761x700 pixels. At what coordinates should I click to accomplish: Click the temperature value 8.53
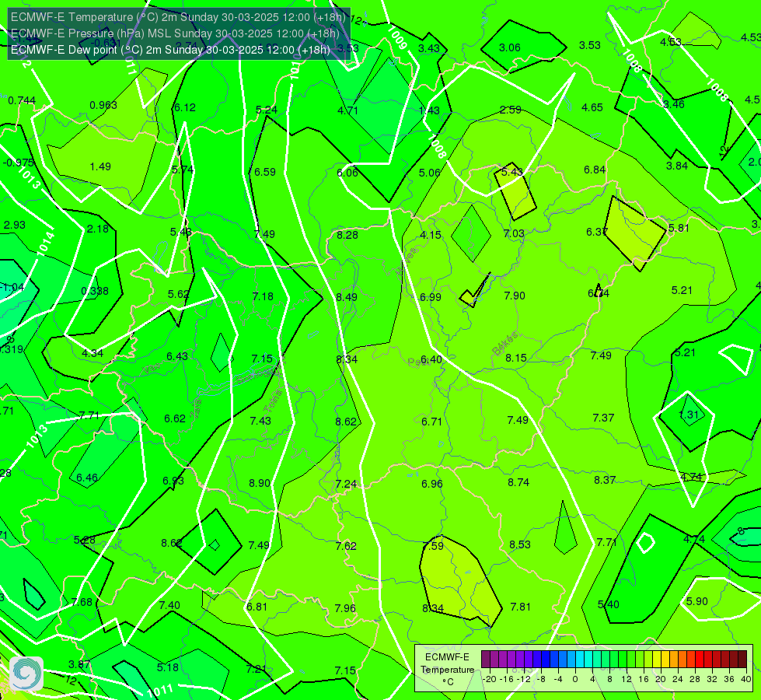(520, 544)
